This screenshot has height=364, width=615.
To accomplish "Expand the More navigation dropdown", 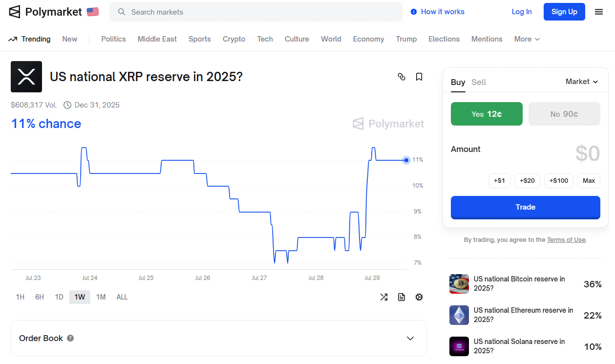I will click(527, 39).
